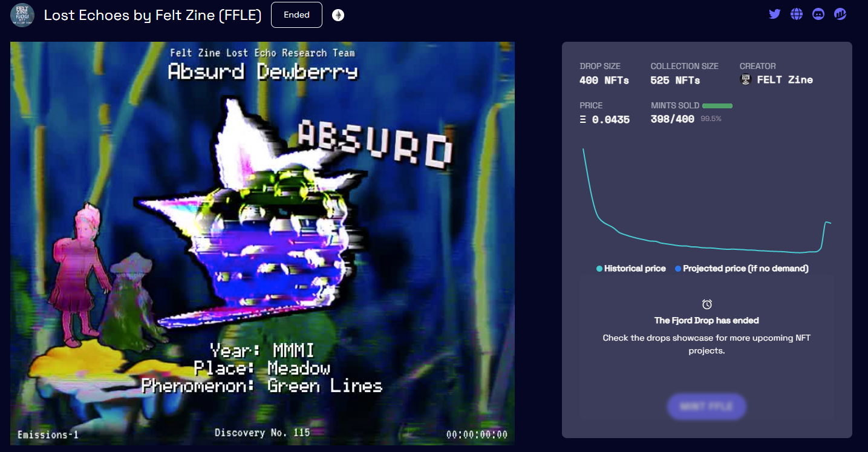Open the Absurd Dewberry NFT artwork
868x452 pixels.
263,243
